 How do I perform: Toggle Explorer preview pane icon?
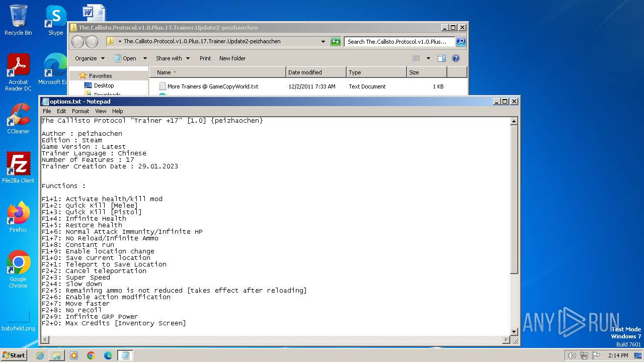click(441, 58)
